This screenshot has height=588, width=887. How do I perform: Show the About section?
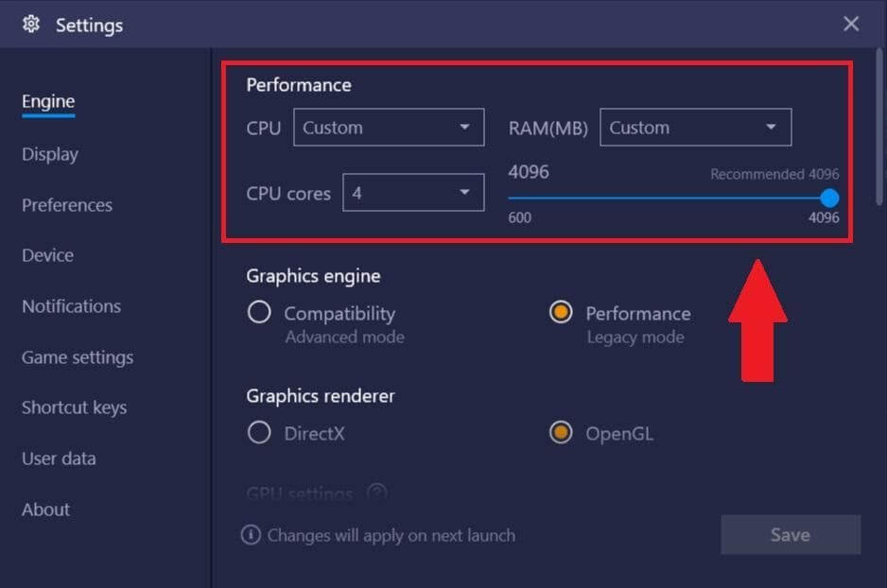(45, 510)
